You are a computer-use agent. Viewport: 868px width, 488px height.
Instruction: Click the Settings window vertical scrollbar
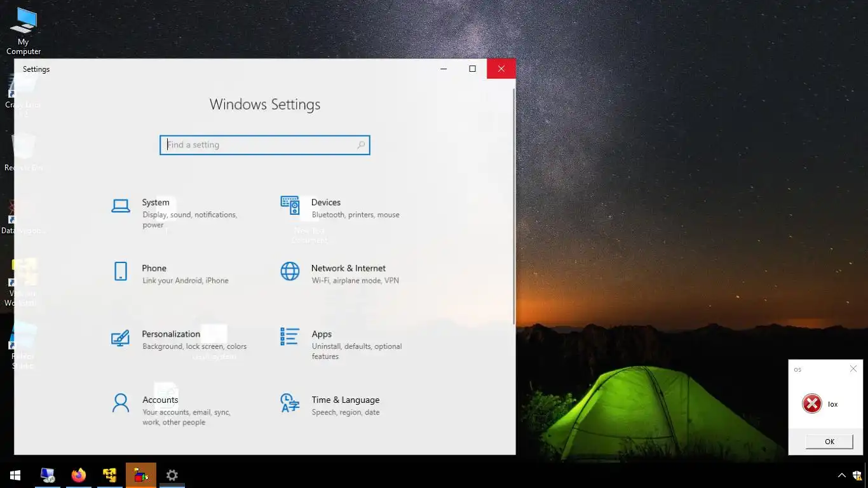pos(513,207)
